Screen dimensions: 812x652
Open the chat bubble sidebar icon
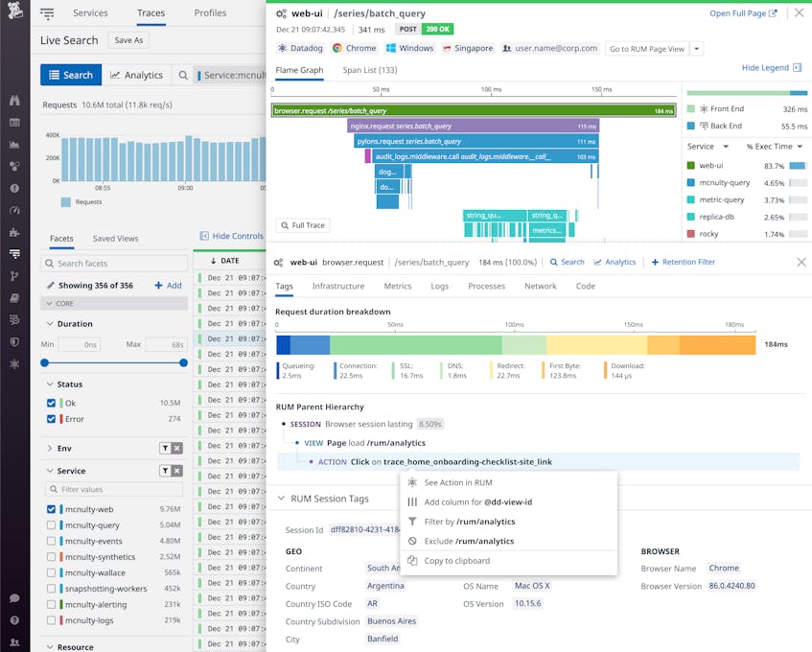click(x=14, y=598)
